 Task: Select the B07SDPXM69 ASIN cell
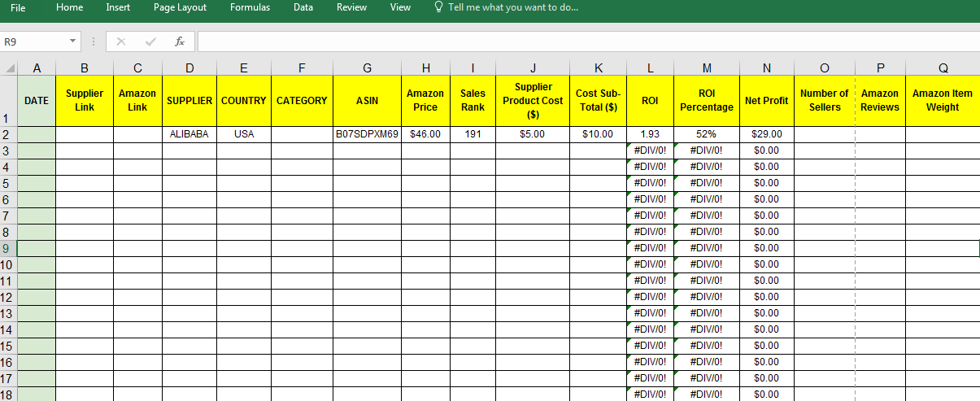(x=367, y=134)
